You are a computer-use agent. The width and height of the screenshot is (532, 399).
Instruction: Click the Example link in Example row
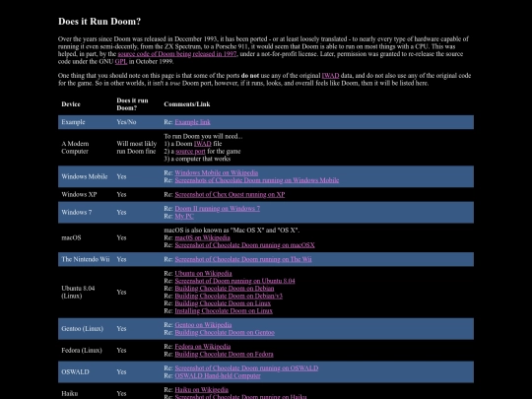tap(192, 122)
